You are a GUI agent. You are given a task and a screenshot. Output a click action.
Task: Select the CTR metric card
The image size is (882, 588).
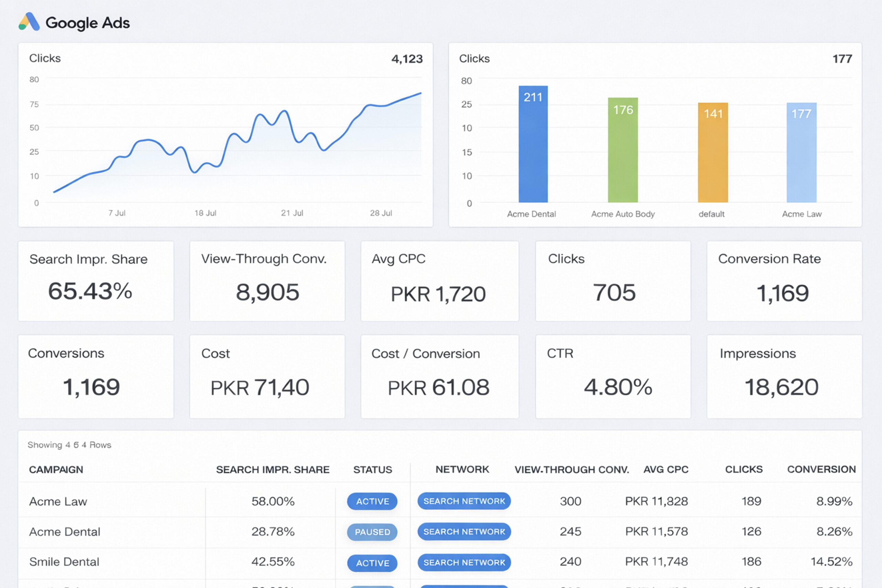pyautogui.click(x=613, y=376)
